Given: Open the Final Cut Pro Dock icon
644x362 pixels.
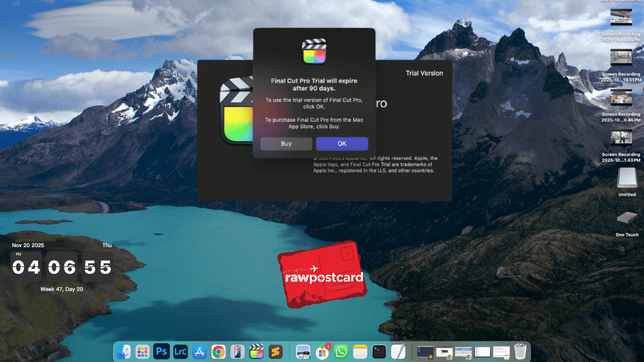Looking at the screenshot, I should point(258,351).
